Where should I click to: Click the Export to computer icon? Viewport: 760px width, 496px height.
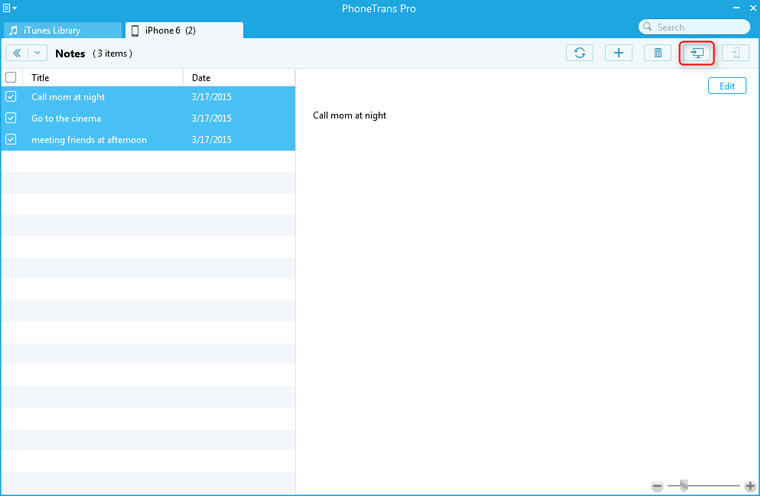(697, 53)
